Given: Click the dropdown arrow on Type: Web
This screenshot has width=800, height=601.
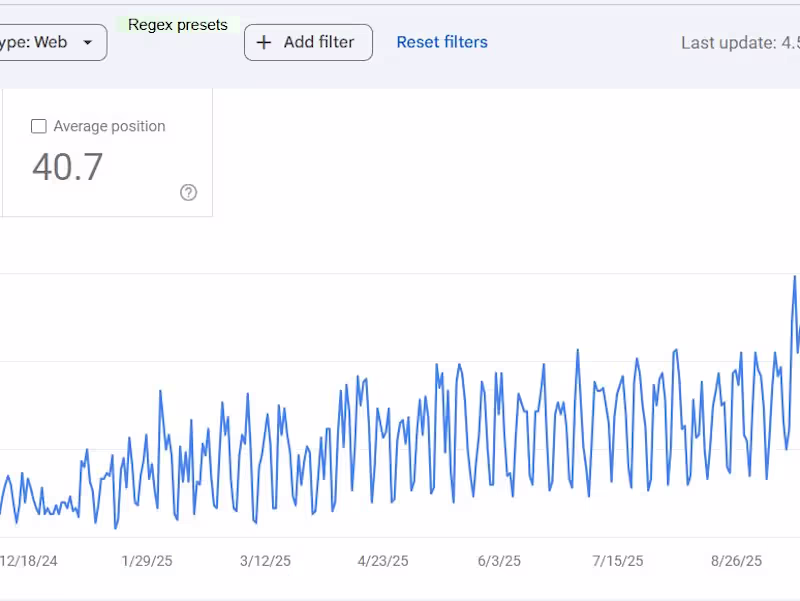Looking at the screenshot, I should pyautogui.click(x=87, y=43).
